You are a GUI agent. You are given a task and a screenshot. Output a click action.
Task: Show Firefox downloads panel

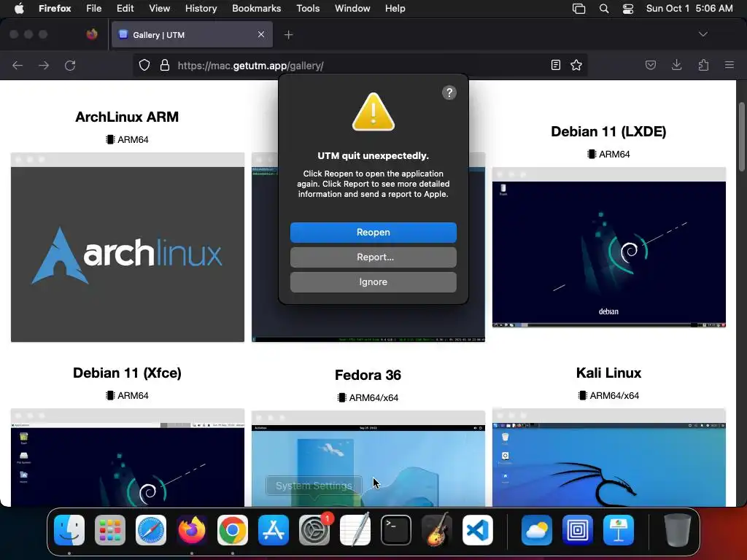[676, 65]
